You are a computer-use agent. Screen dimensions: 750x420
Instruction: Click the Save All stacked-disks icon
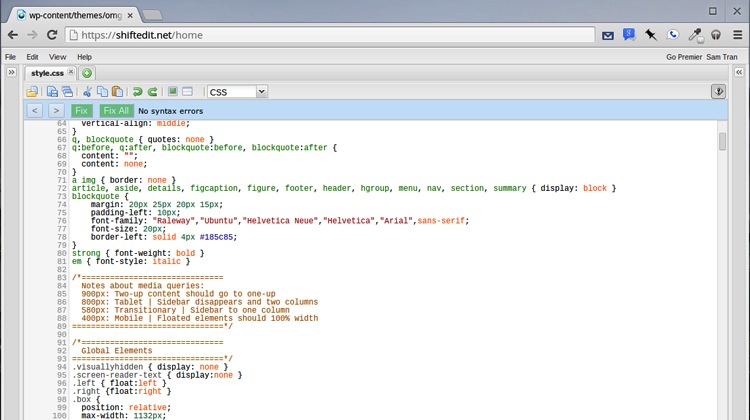tap(67, 92)
